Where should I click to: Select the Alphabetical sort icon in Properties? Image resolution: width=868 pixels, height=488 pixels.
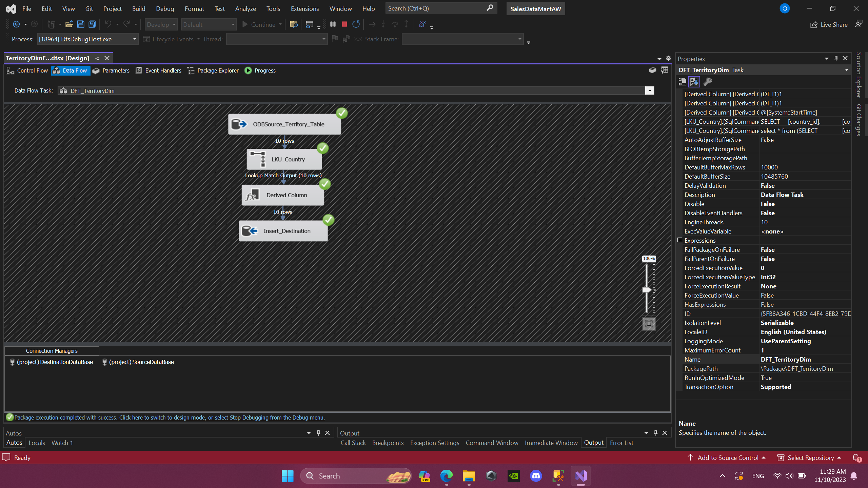click(694, 81)
